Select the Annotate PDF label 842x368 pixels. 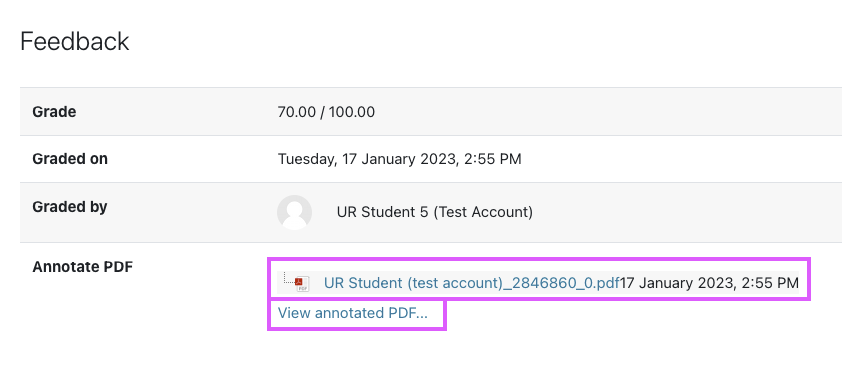point(83,266)
